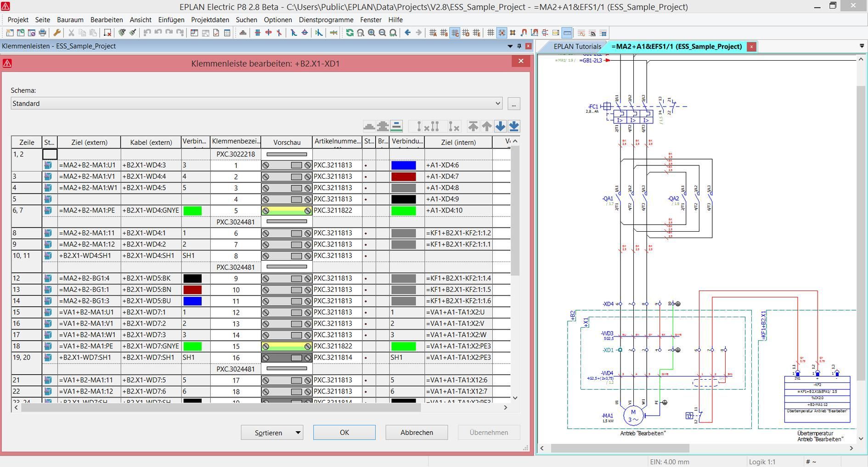The image size is (868, 467).
Task: Click the Klemmenbezeichnung cell with value 12
Action: pyautogui.click(x=236, y=313)
